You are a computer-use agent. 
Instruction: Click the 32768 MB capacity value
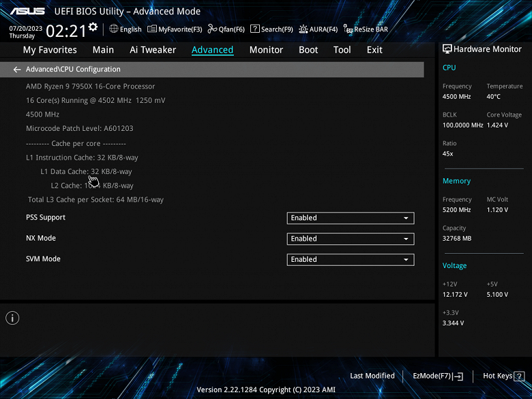tap(457, 239)
